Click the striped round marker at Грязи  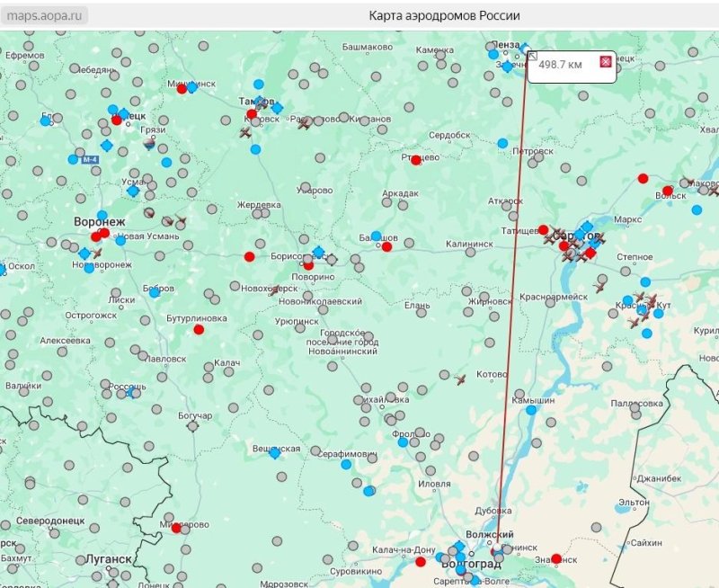[149, 143]
